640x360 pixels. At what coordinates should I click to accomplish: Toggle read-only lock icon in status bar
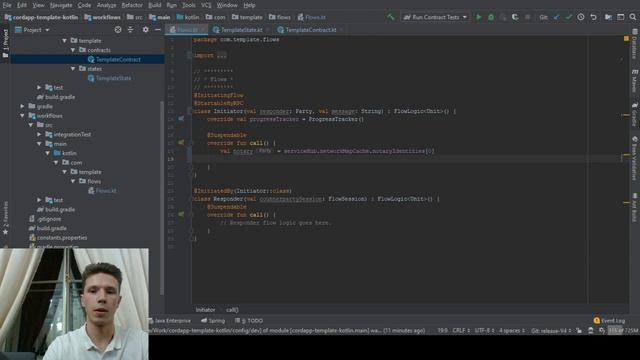(579, 331)
